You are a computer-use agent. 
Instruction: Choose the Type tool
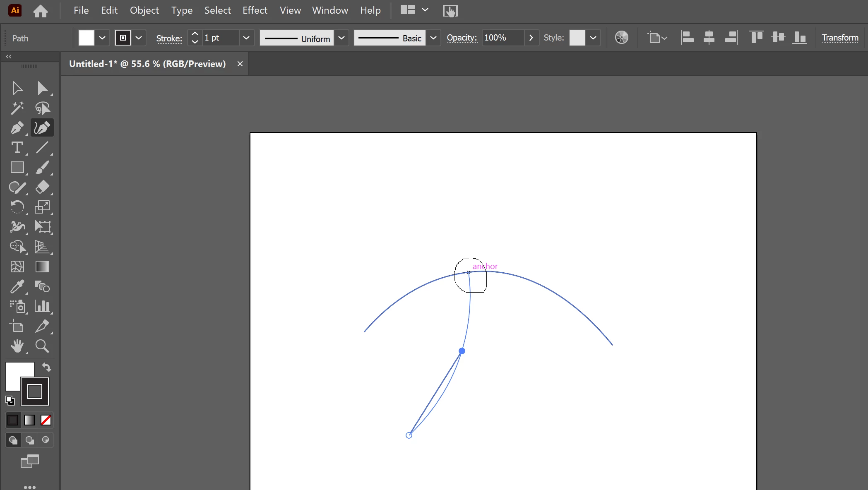pyautogui.click(x=17, y=148)
